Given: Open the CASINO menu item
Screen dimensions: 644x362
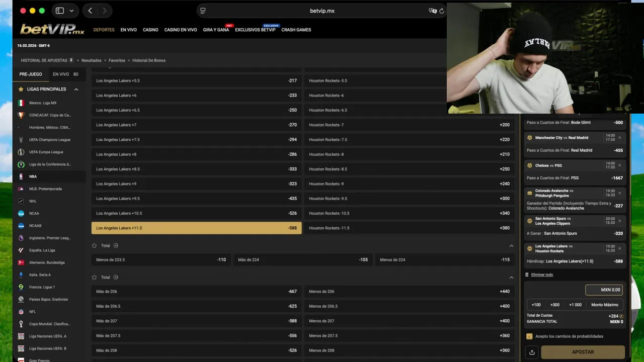Looking at the screenshot, I should click(x=150, y=30).
